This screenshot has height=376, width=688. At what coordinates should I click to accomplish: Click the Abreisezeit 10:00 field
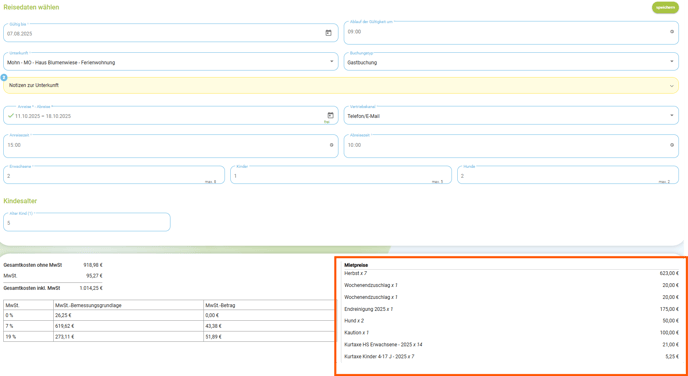coord(511,146)
